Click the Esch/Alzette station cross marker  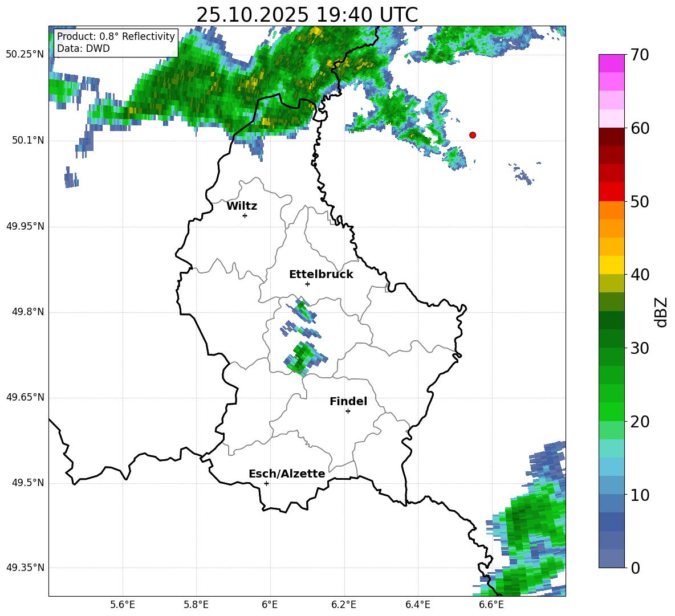(266, 483)
